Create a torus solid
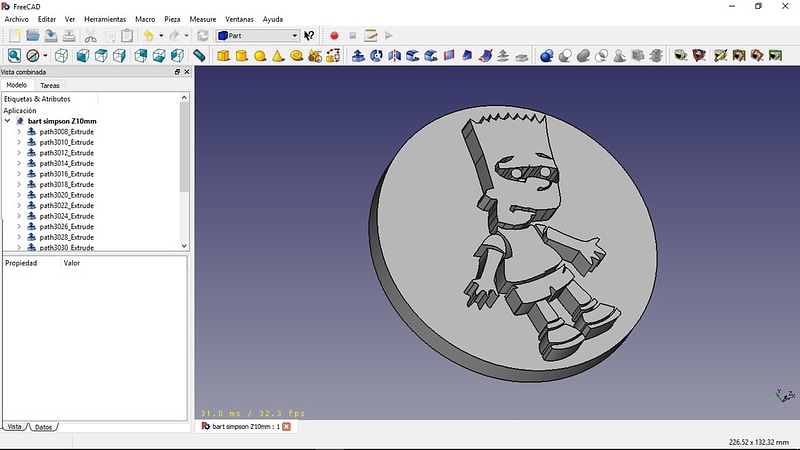 pos(296,56)
